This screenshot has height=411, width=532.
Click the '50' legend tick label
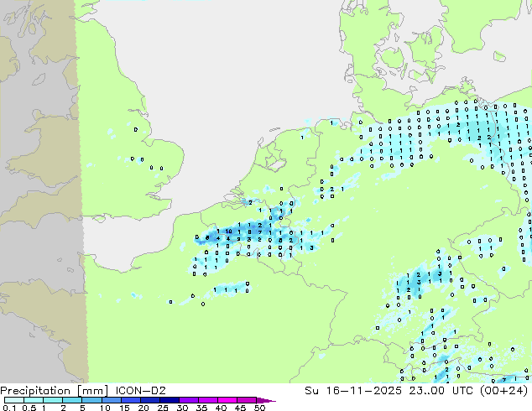click(259, 408)
